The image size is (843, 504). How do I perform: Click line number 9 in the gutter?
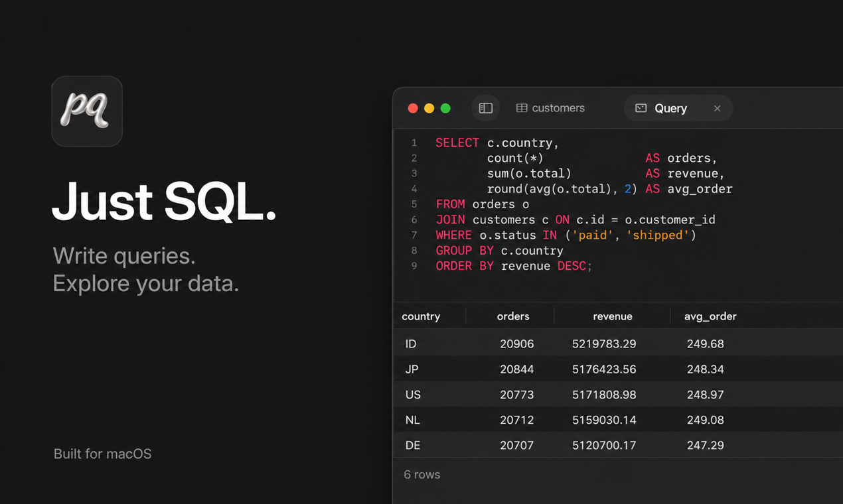pos(414,266)
